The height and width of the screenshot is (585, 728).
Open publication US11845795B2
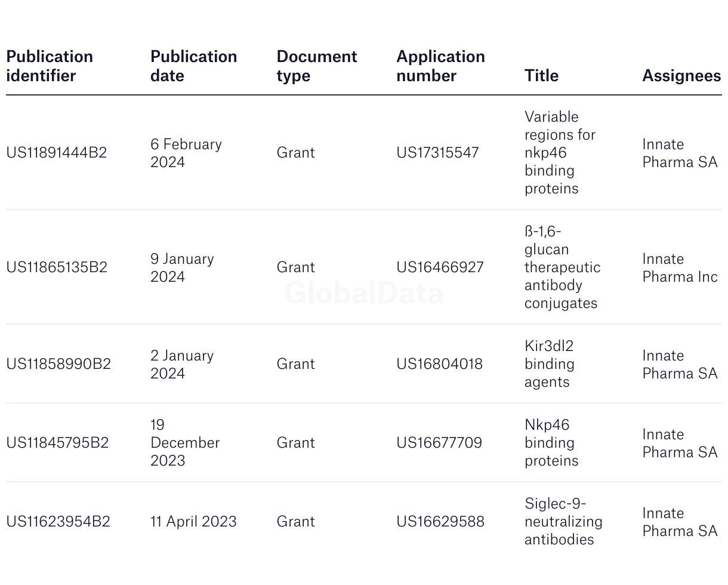57,443
